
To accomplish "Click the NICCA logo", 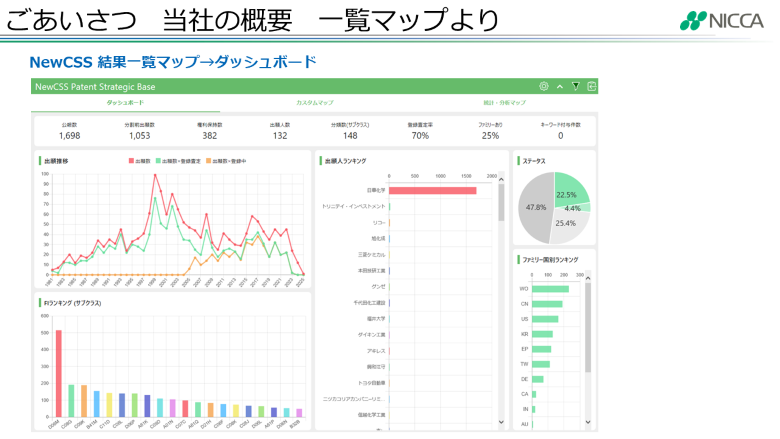I will click(722, 21).
